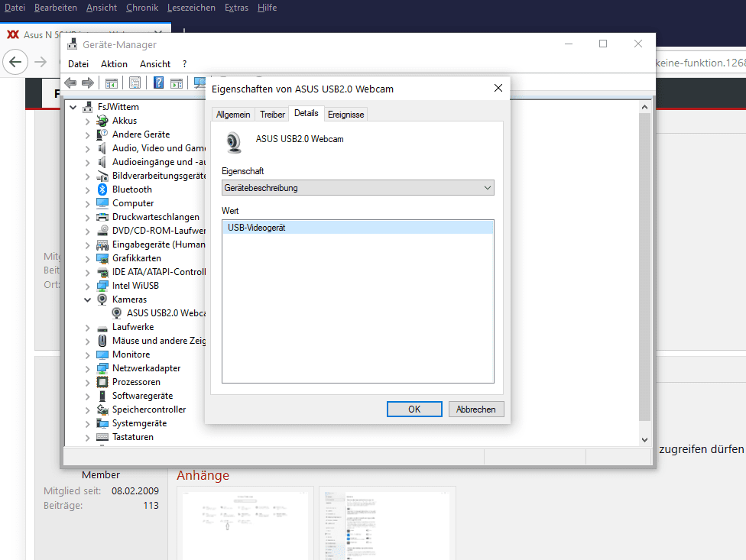Open the browser Chronik menu
The width and height of the screenshot is (746, 560).
click(x=142, y=8)
